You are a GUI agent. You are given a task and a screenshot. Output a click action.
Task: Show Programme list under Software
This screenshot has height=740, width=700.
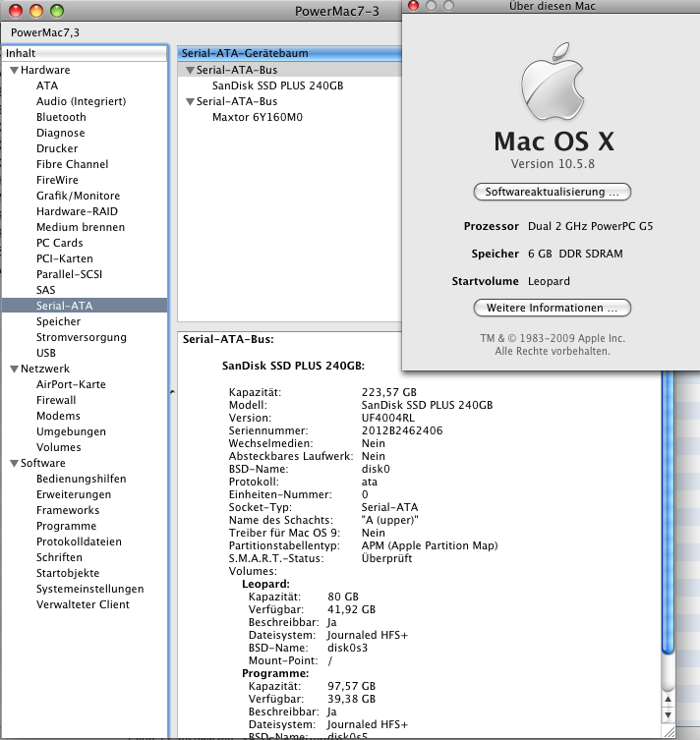click(x=66, y=526)
